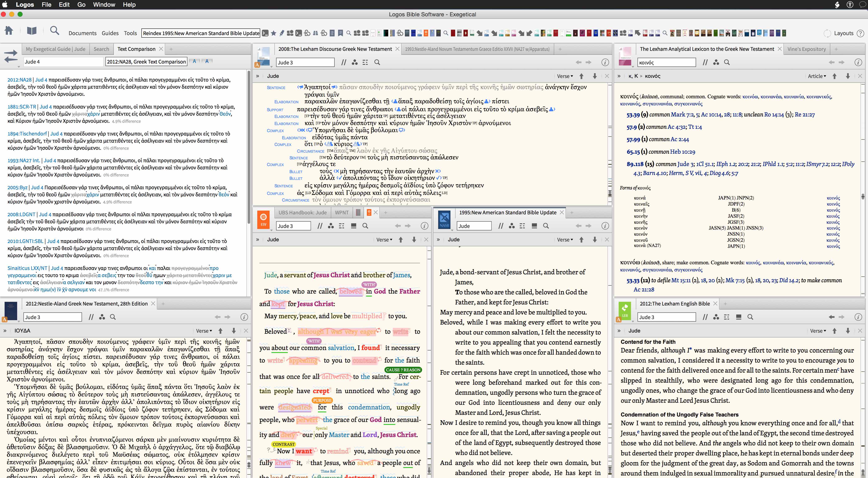Image resolution: width=868 pixels, height=478 pixels.
Task: Open the Library book icon
Action: [x=32, y=31]
